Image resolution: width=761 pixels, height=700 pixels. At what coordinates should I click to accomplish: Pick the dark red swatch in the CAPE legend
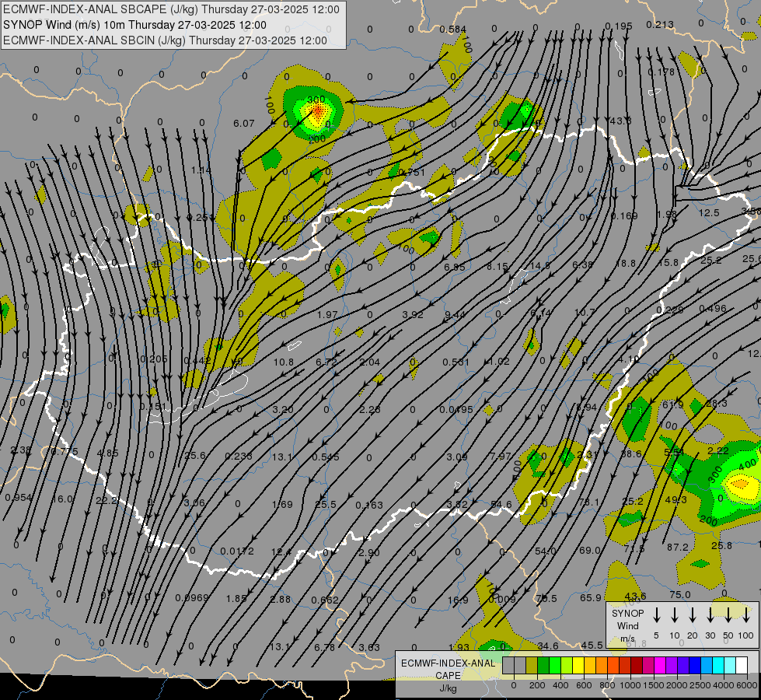[637, 665]
